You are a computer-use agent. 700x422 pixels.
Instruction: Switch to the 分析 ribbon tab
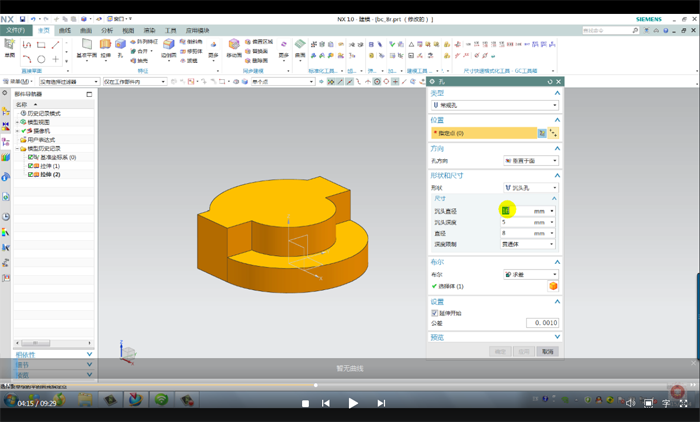(x=107, y=30)
